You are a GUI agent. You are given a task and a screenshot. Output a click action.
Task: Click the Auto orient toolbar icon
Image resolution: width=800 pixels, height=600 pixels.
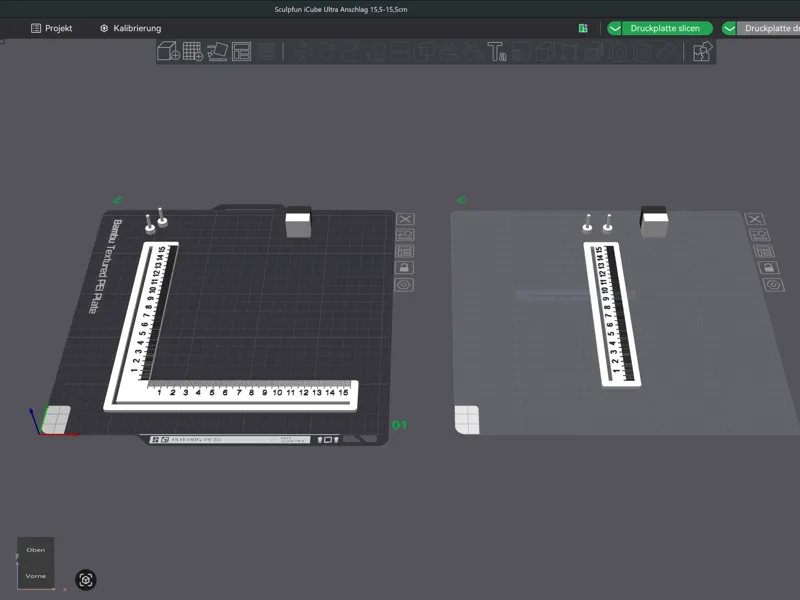pos(217,51)
